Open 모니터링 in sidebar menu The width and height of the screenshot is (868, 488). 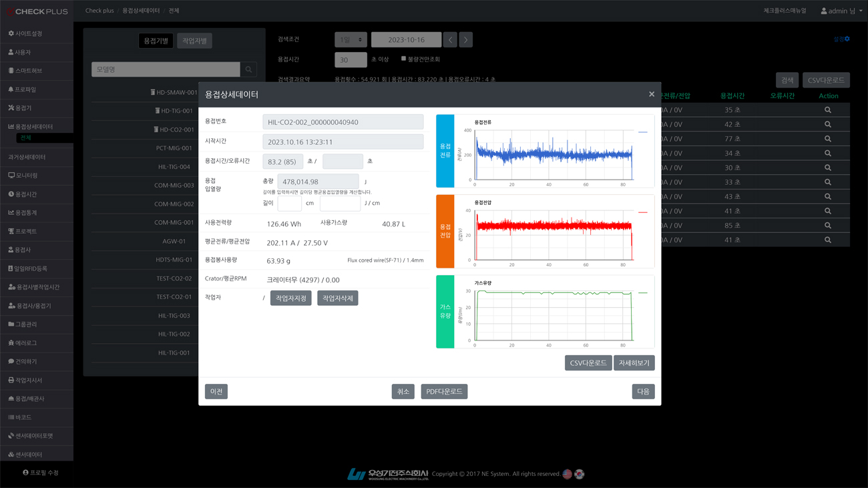click(x=26, y=176)
